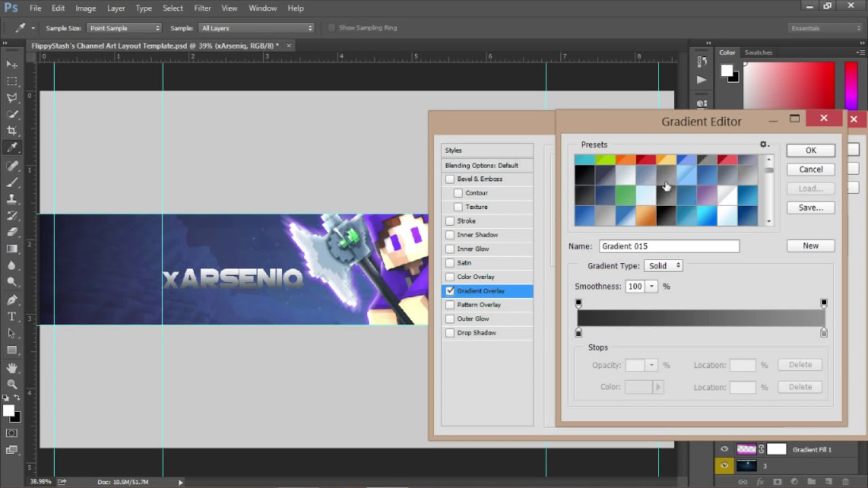Open the Filter menu
Screen dimensions: 868x488
point(202,8)
